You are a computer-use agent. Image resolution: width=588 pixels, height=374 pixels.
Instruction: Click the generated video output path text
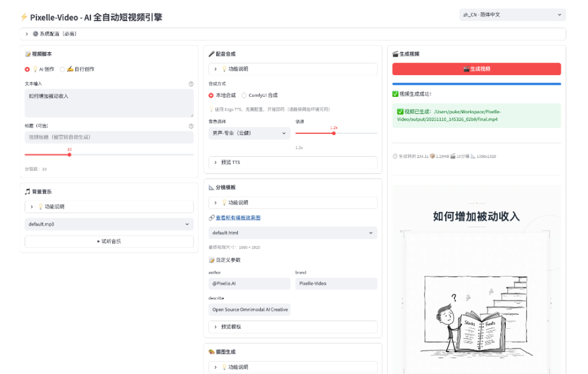pos(449,115)
